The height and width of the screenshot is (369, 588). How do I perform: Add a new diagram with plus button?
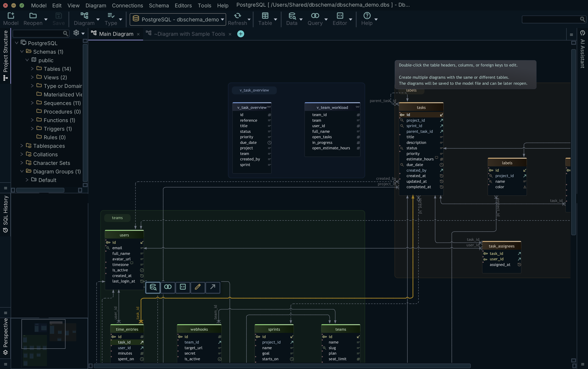pyautogui.click(x=241, y=34)
